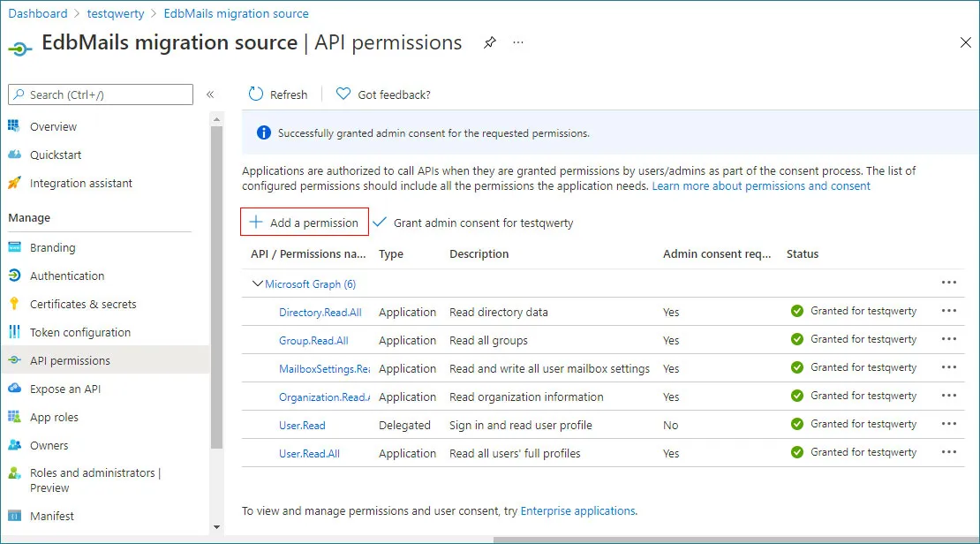Open ellipsis menu for User.Read Delegated row
The height and width of the screenshot is (544, 980).
point(949,423)
